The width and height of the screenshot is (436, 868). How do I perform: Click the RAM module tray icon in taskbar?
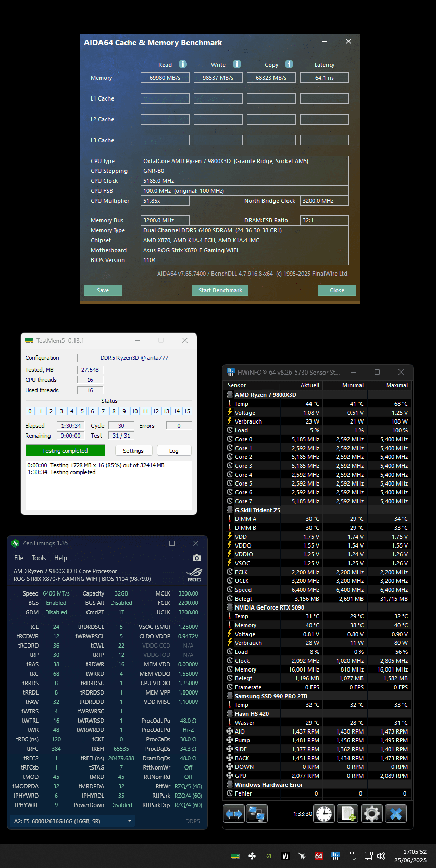[235, 855]
